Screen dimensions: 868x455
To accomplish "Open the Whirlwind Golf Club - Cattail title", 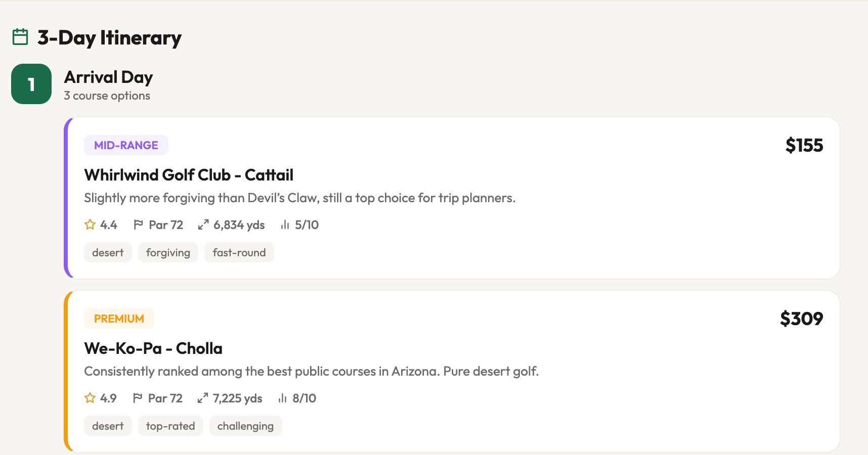I will [189, 175].
